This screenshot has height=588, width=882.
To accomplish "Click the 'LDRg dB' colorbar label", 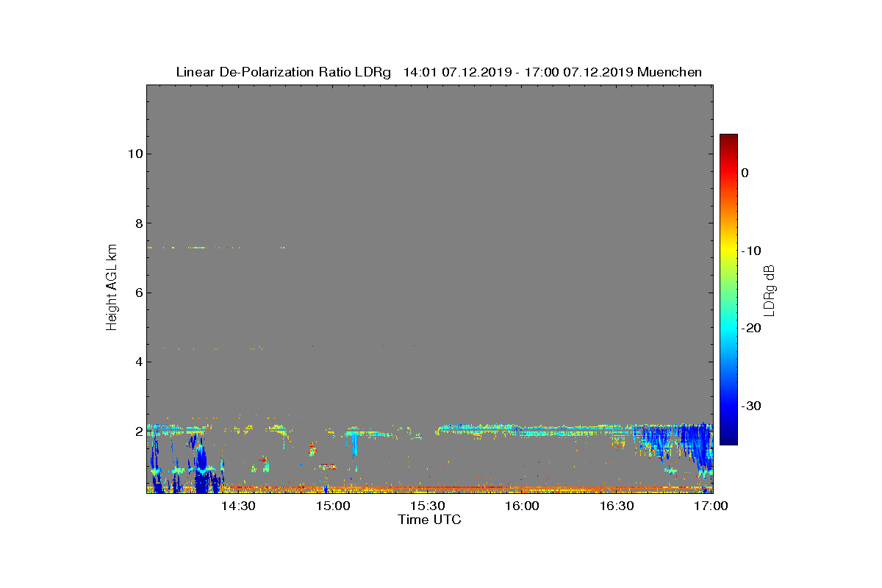I will click(770, 290).
